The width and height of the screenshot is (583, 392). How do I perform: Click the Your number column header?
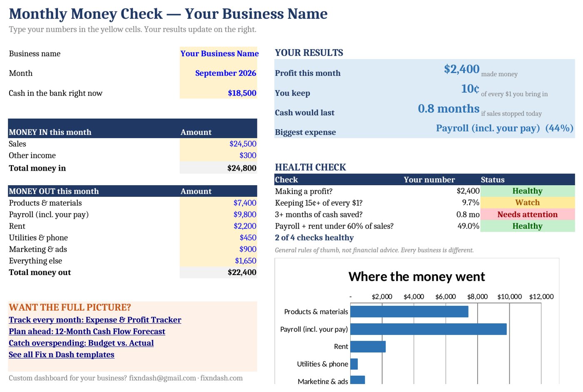[429, 180]
